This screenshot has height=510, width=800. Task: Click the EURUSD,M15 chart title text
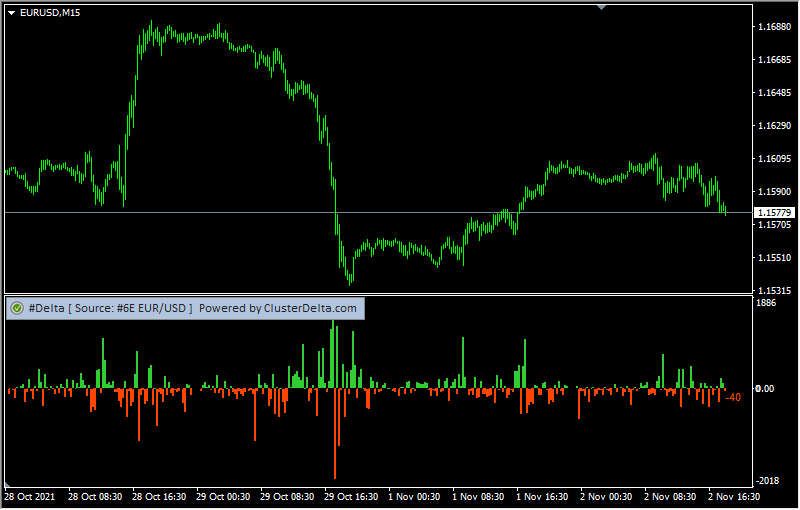click(x=50, y=13)
